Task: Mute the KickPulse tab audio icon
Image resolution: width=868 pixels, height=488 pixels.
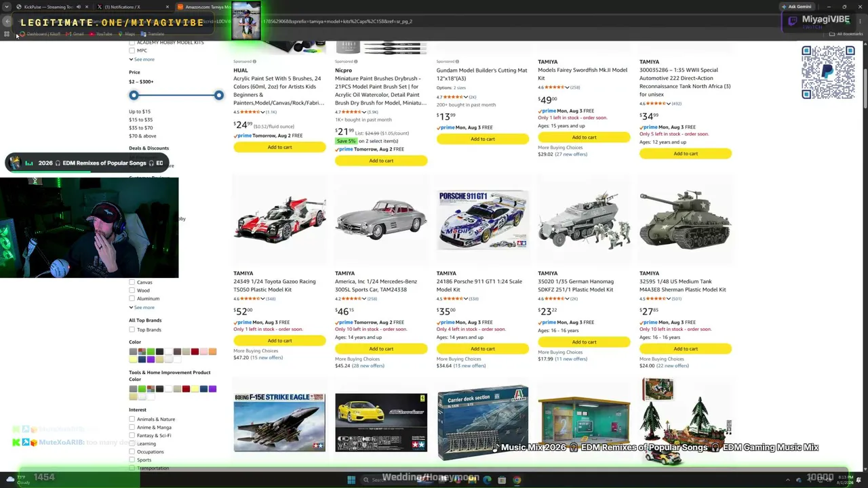Action: click(78, 7)
